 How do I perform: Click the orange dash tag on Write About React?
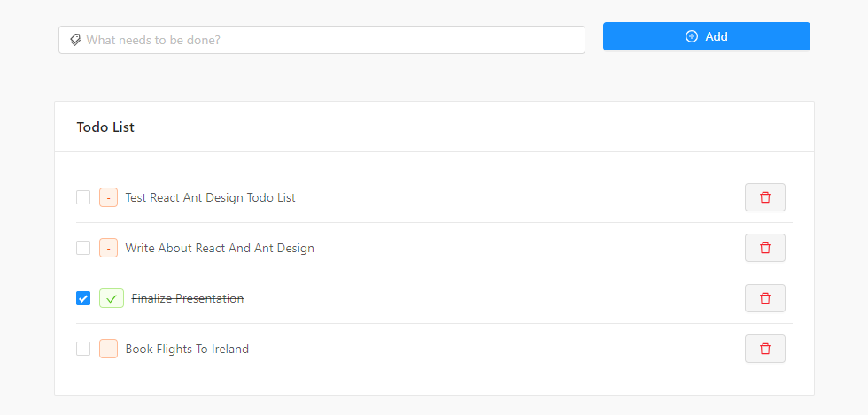pos(108,248)
